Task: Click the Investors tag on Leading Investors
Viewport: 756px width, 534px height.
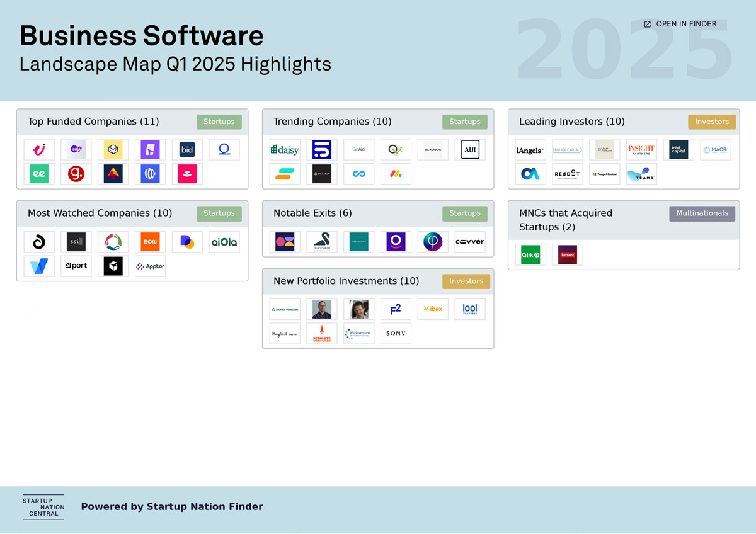Action: tap(712, 122)
